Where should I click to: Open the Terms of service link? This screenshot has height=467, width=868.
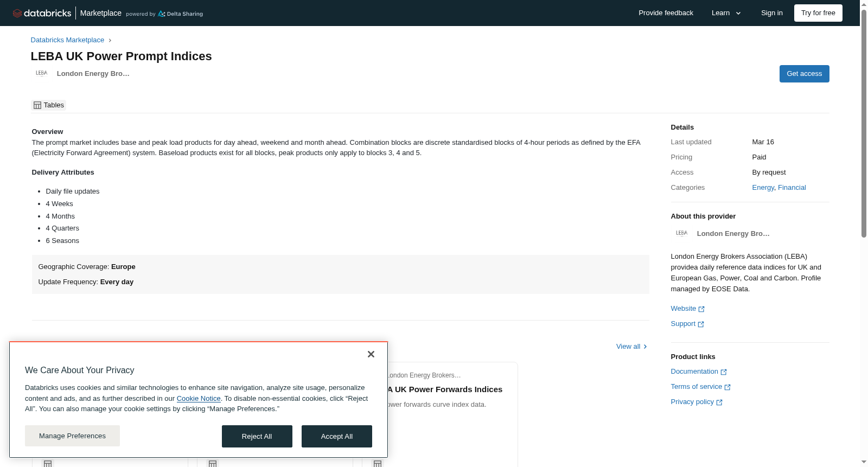[x=701, y=387]
